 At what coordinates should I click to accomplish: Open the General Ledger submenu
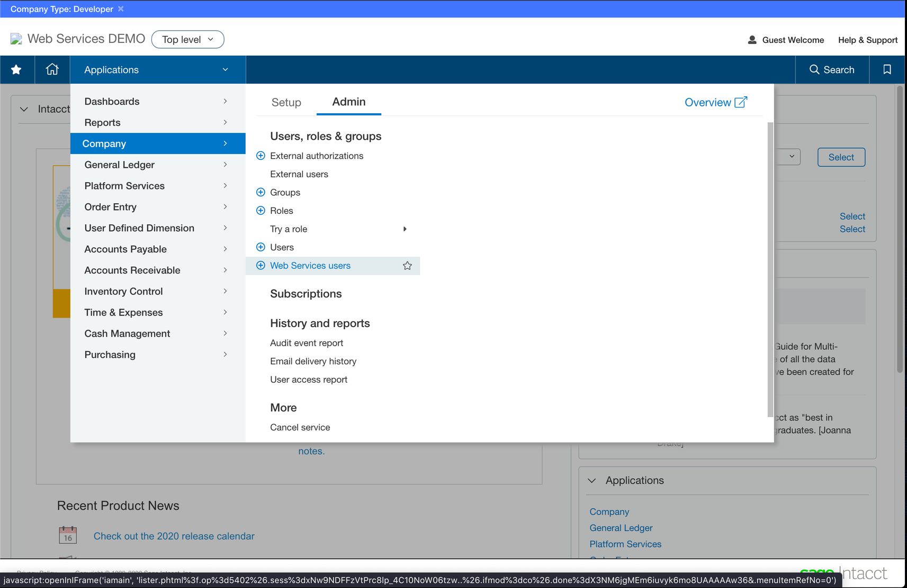(x=158, y=165)
